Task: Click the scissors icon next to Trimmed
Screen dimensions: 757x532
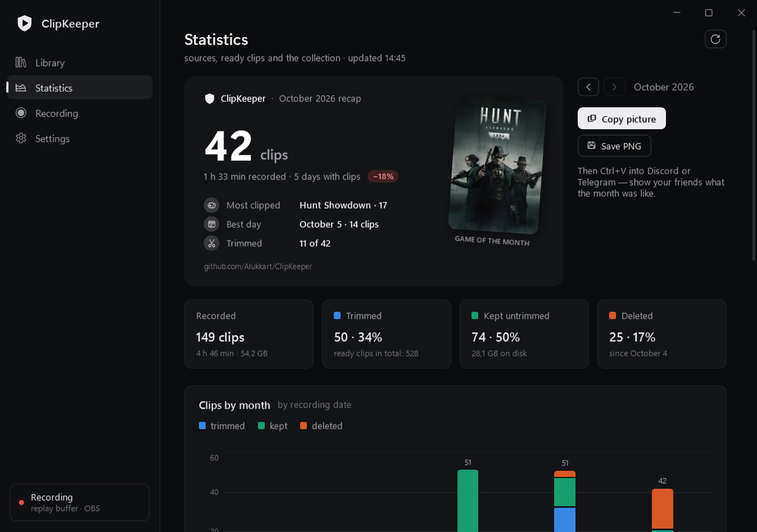Action: tap(211, 243)
